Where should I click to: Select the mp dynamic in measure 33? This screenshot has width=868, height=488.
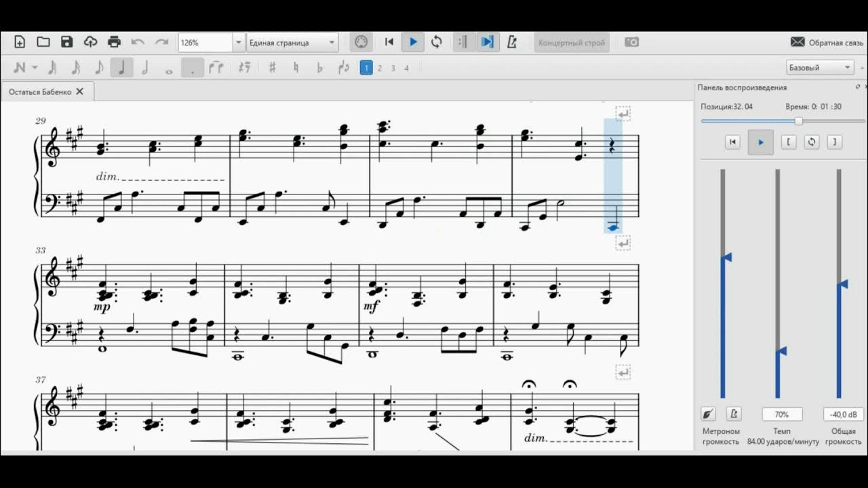click(103, 307)
